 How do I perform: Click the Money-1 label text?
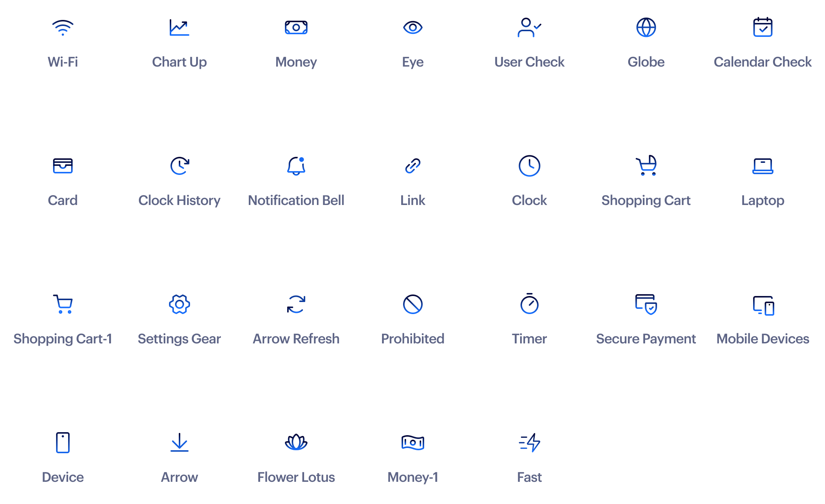[413, 477]
